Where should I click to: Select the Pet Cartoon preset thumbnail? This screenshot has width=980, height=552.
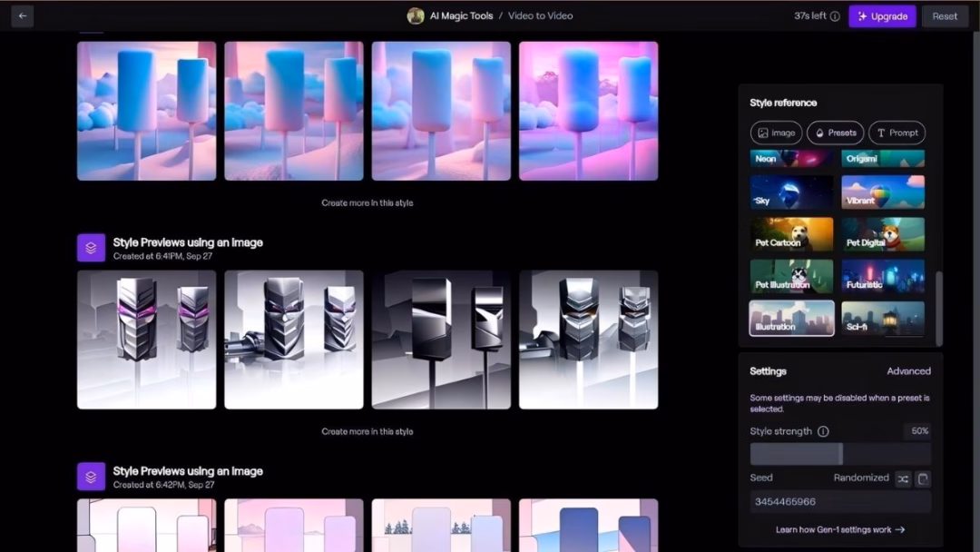pyautogui.click(x=791, y=234)
